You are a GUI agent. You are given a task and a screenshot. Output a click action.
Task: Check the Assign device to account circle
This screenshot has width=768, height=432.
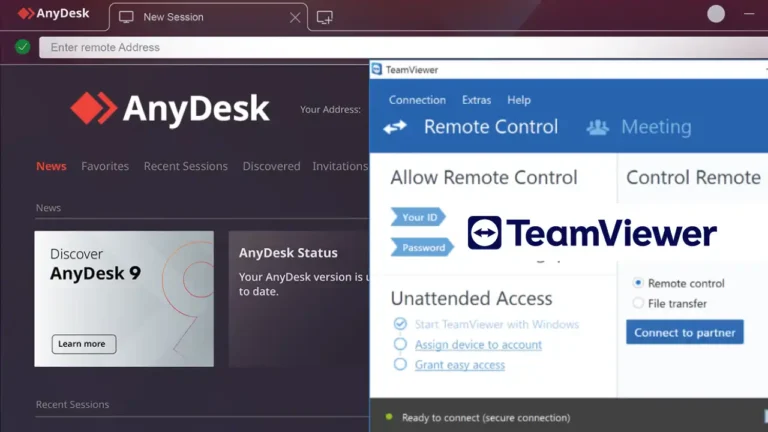coord(400,344)
